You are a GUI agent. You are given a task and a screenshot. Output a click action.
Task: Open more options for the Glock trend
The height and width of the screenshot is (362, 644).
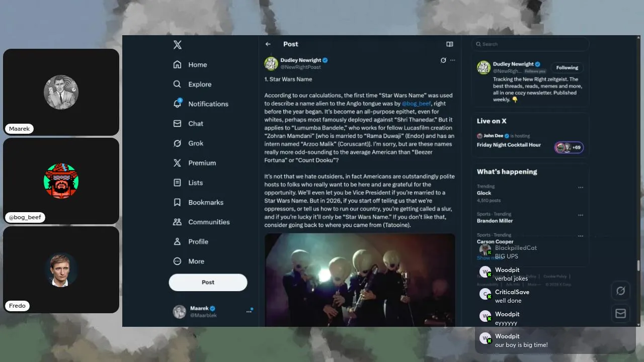click(581, 188)
